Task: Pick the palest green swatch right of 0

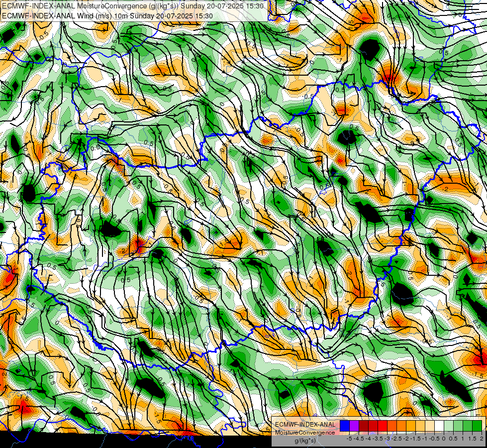Action: [x=449, y=426]
